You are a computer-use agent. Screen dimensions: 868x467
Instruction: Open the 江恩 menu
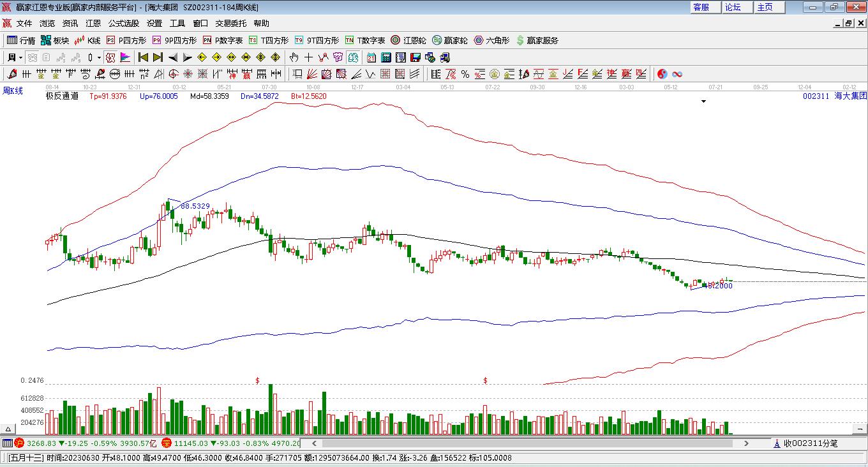point(93,24)
